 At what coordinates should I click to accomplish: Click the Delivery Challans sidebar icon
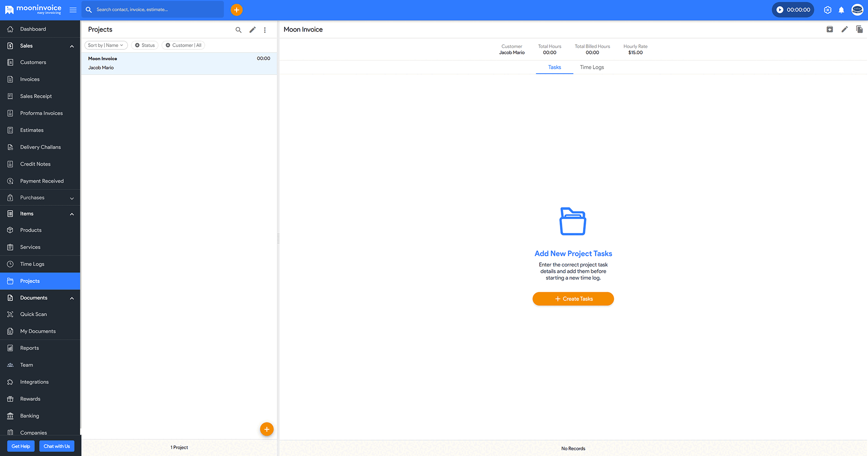pyautogui.click(x=10, y=147)
